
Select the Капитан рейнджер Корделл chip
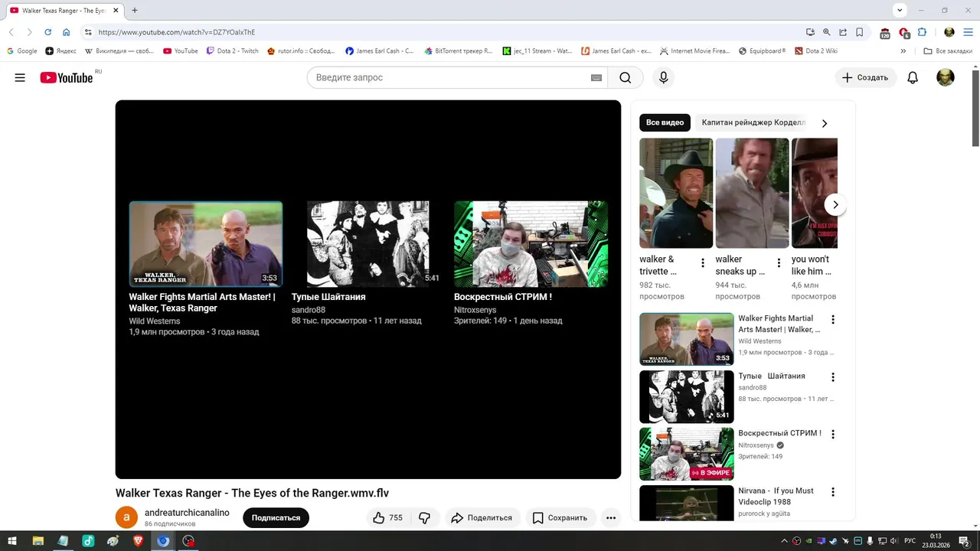pos(753,122)
